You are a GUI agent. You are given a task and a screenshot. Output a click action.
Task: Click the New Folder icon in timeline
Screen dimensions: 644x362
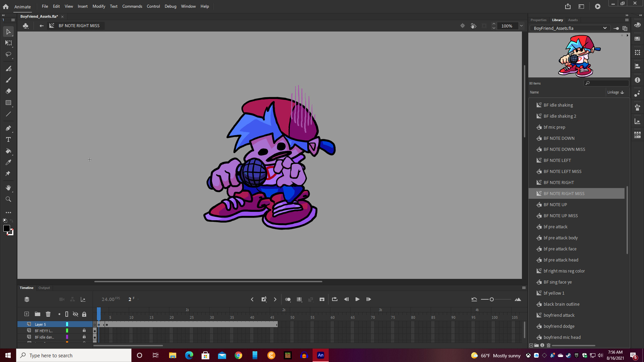pos(38,314)
